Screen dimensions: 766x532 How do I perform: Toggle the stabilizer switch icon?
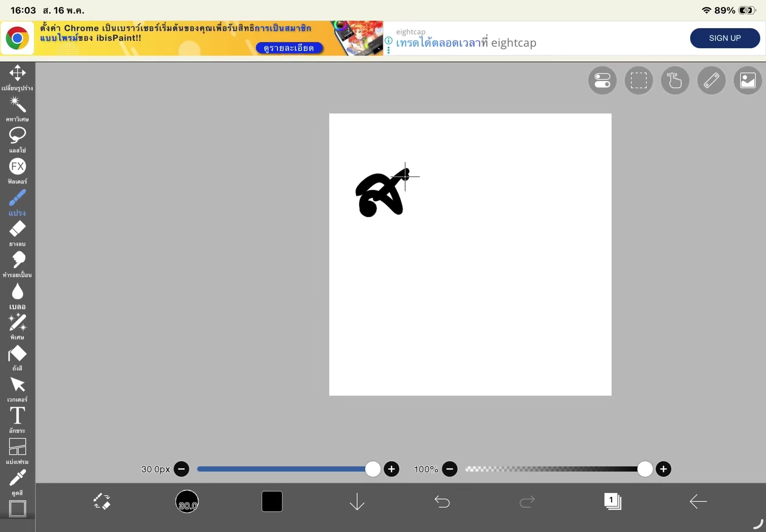click(x=602, y=80)
